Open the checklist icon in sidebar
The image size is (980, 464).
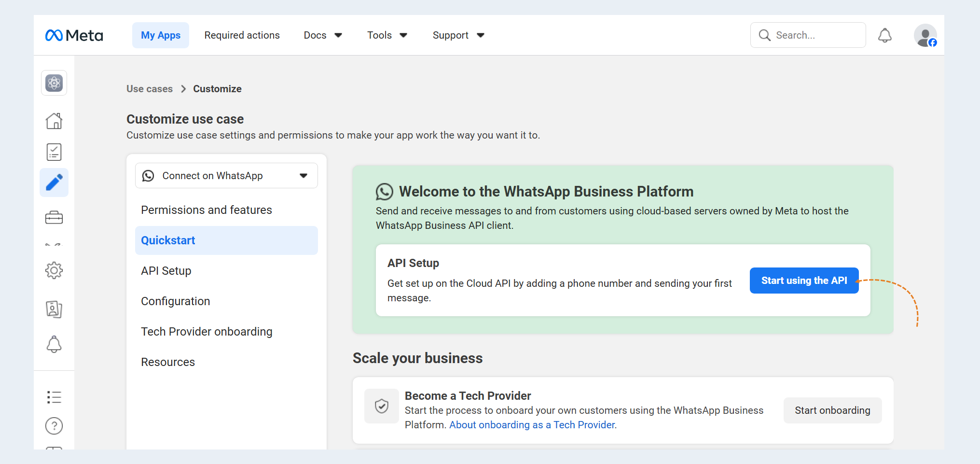54,152
